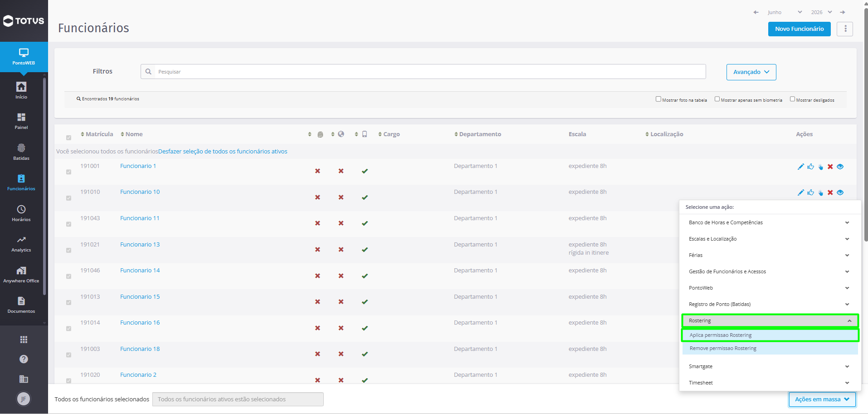The width and height of the screenshot is (868, 414).
Task: Collapse the Rostering section
Action: [x=770, y=320]
